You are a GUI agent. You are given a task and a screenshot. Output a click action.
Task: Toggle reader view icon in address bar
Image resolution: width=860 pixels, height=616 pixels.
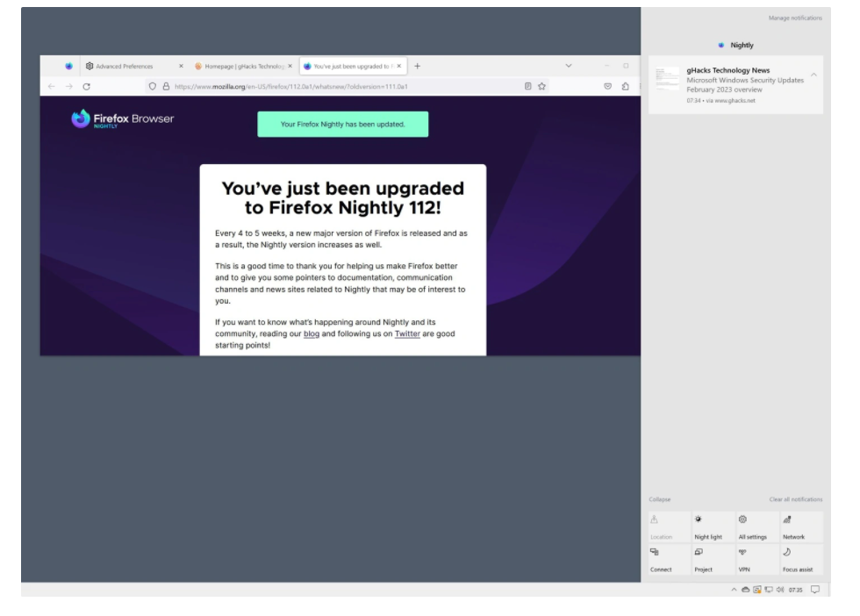pos(527,86)
